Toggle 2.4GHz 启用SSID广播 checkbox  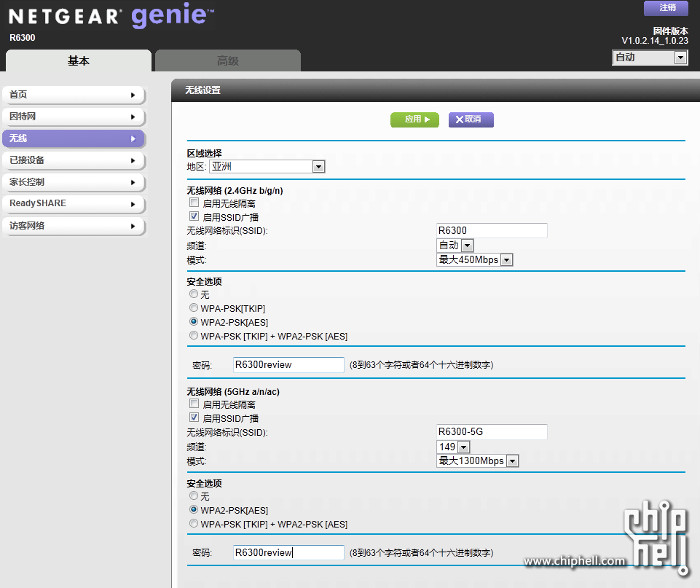tap(194, 216)
